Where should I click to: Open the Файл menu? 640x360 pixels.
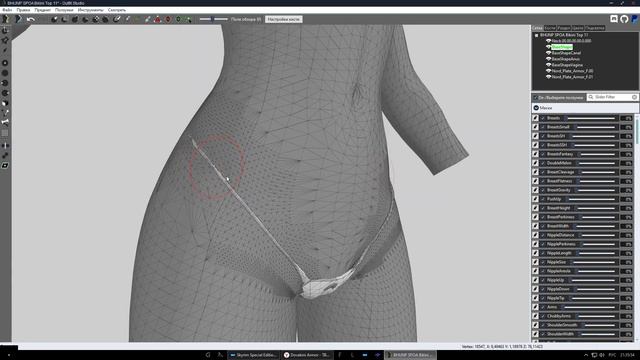[7, 10]
